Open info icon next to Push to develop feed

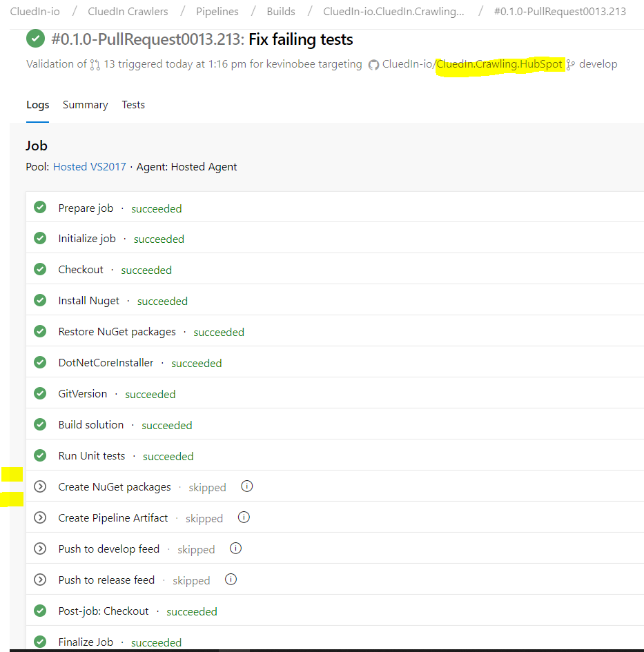235,549
